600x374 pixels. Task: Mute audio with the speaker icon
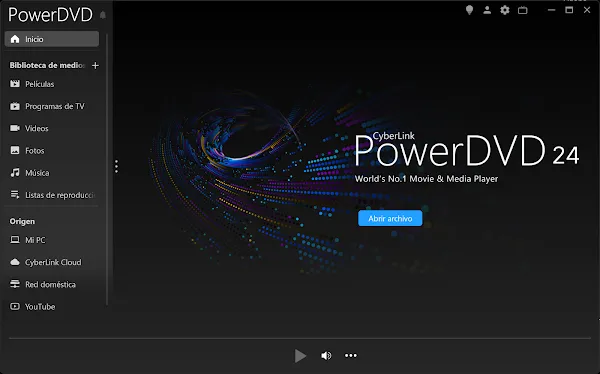point(326,356)
